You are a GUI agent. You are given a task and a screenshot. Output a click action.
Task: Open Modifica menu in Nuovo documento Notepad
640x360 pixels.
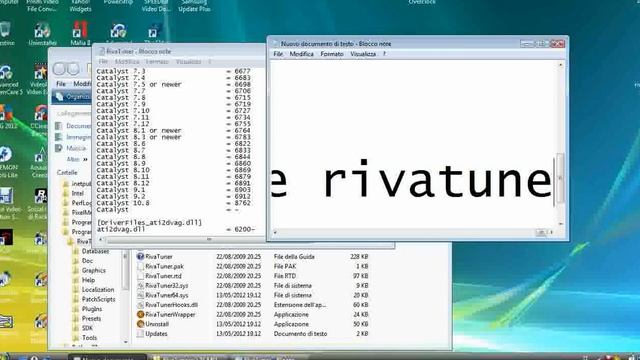coord(302,54)
